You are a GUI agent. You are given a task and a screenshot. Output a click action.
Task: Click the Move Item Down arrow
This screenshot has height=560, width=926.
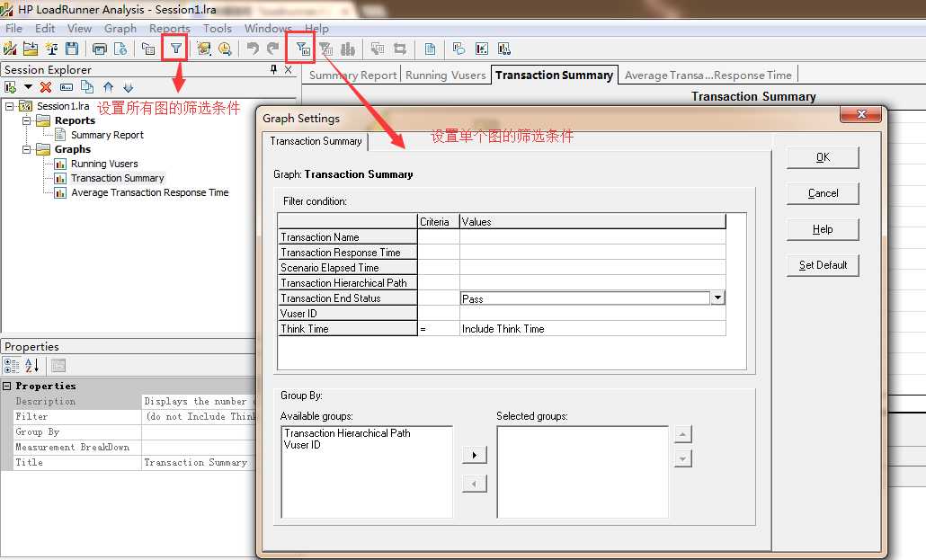tap(129, 87)
